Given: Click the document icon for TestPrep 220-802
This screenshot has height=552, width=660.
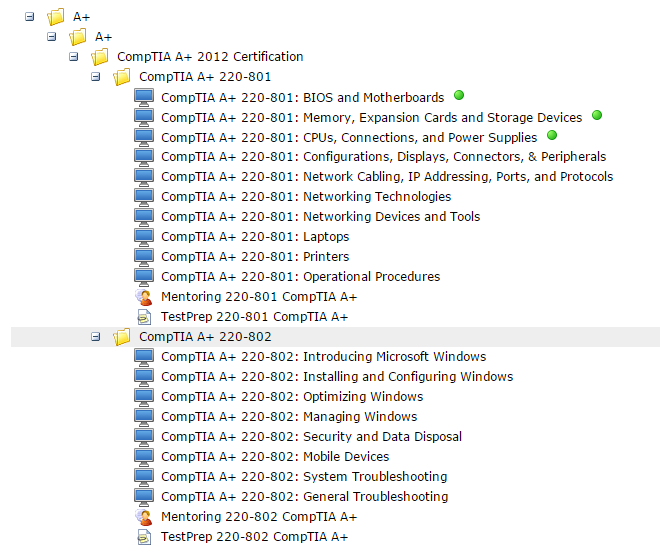Looking at the screenshot, I should [144, 537].
